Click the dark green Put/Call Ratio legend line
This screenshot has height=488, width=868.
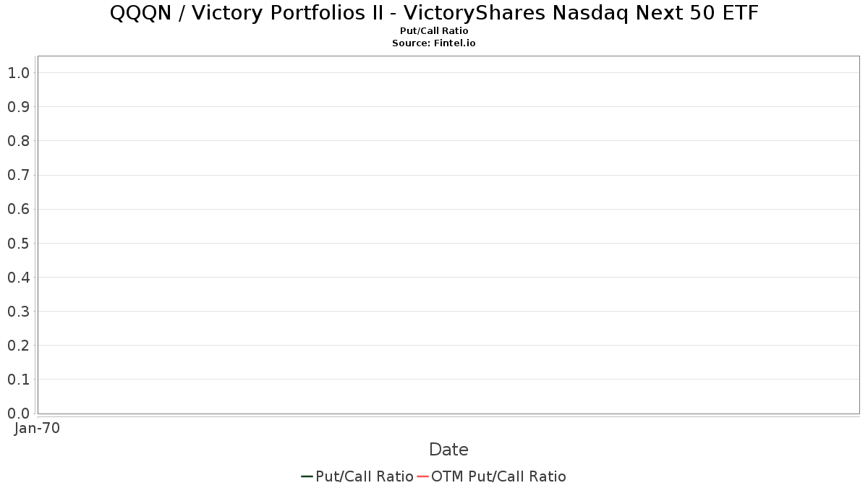[x=307, y=476]
